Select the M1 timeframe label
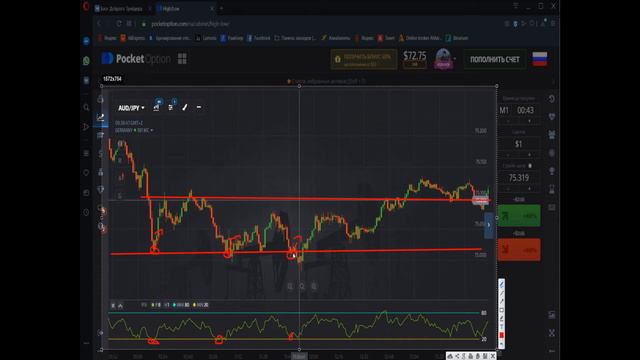The height and width of the screenshot is (360, 640). 504,110
